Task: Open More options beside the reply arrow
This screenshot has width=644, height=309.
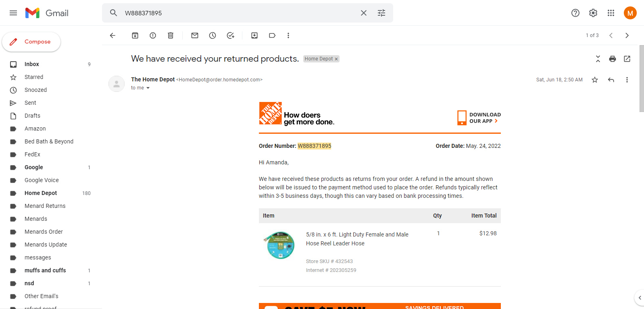Action: pyautogui.click(x=627, y=80)
